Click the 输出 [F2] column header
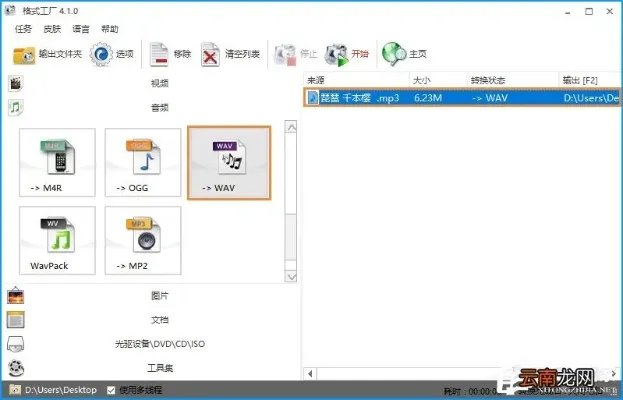 click(590, 80)
